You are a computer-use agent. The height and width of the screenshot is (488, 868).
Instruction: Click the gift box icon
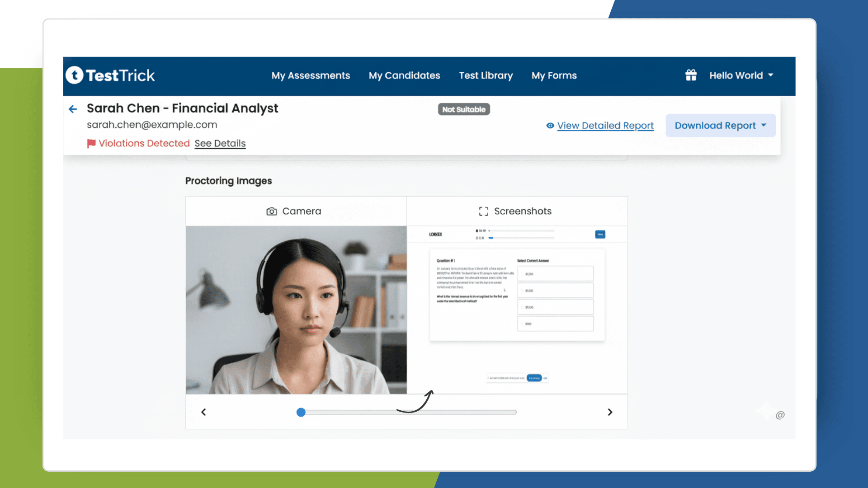[691, 75]
